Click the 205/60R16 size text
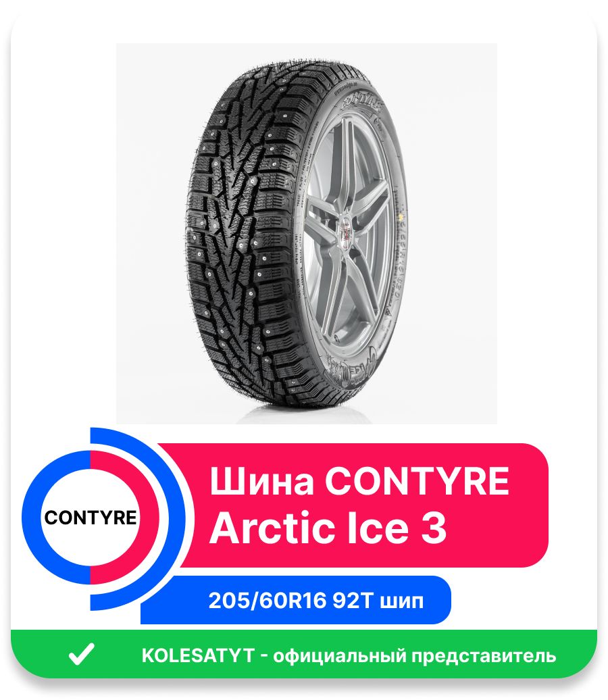 (x=268, y=601)
